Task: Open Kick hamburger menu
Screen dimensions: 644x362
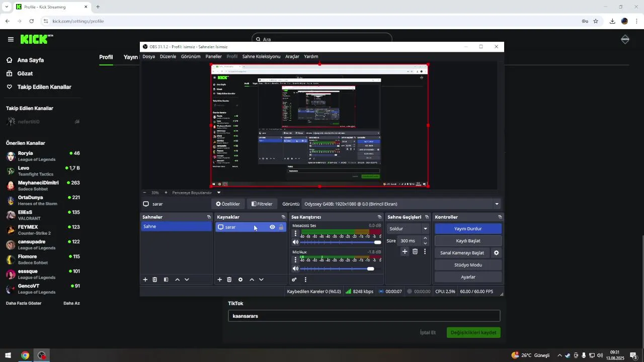Action: click(11, 39)
